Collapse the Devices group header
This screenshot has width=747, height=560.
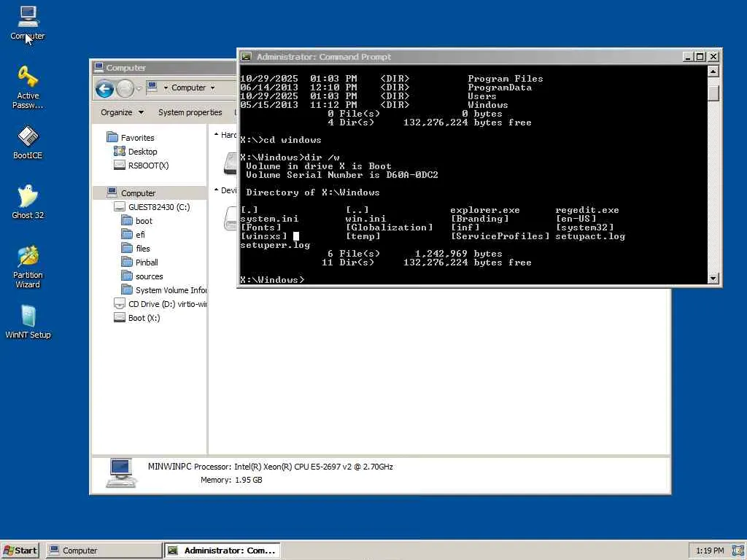point(216,190)
